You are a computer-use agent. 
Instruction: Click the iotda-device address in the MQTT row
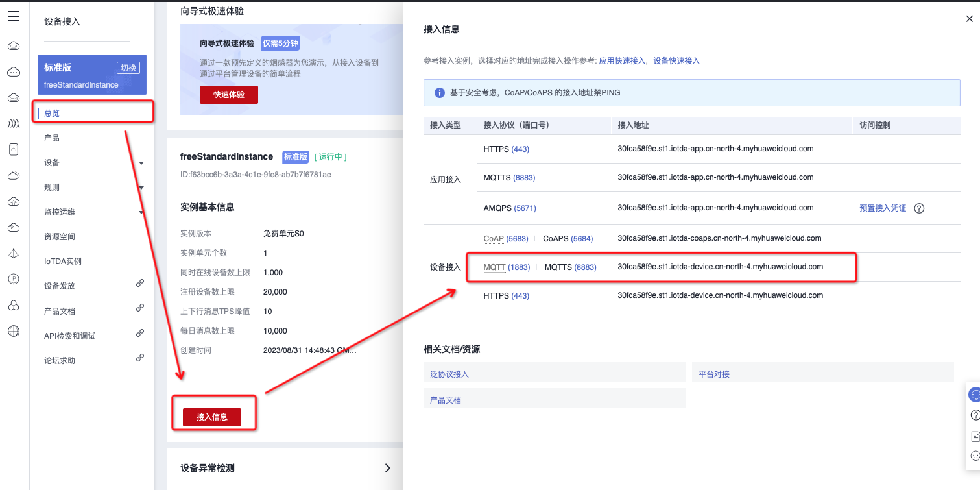pyautogui.click(x=721, y=267)
